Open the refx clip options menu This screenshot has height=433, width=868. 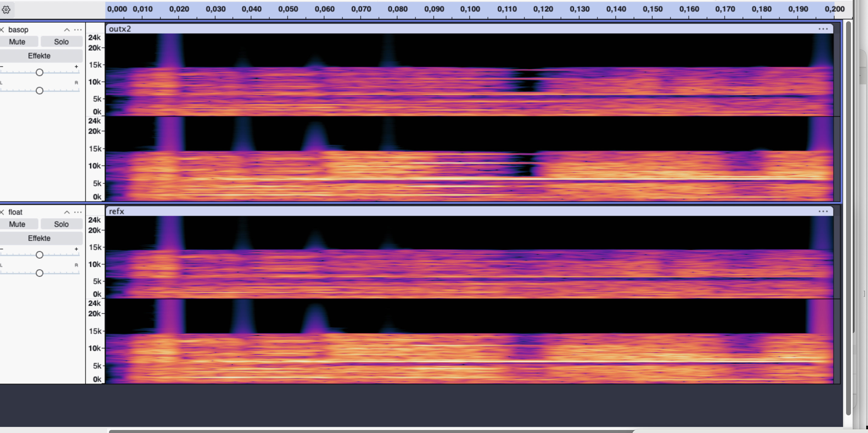[x=823, y=211]
